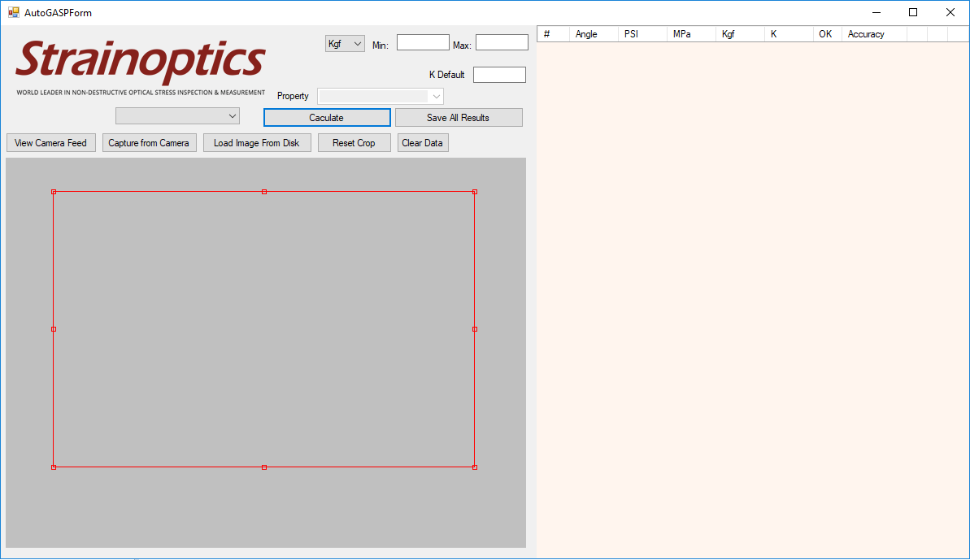Image resolution: width=970 pixels, height=560 pixels.
Task: Focus the Min input field
Action: click(423, 43)
